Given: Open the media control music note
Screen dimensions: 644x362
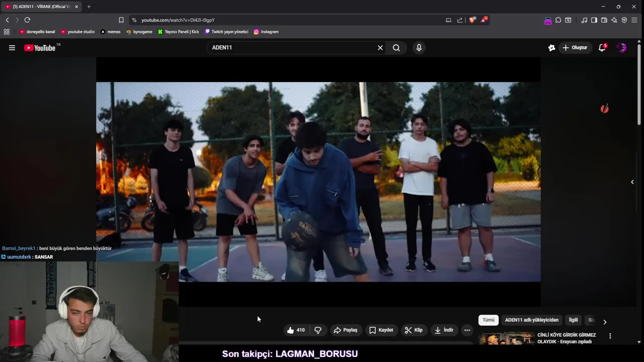Looking at the screenshot, I should [x=584, y=20].
